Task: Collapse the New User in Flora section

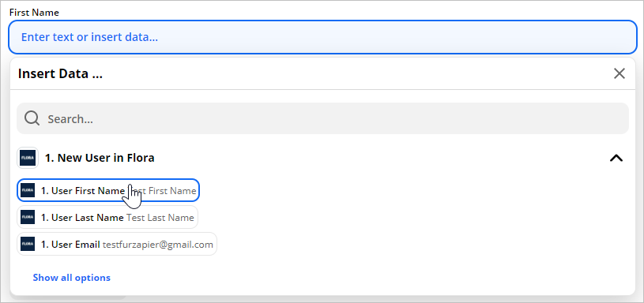Action: (x=616, y=158)
